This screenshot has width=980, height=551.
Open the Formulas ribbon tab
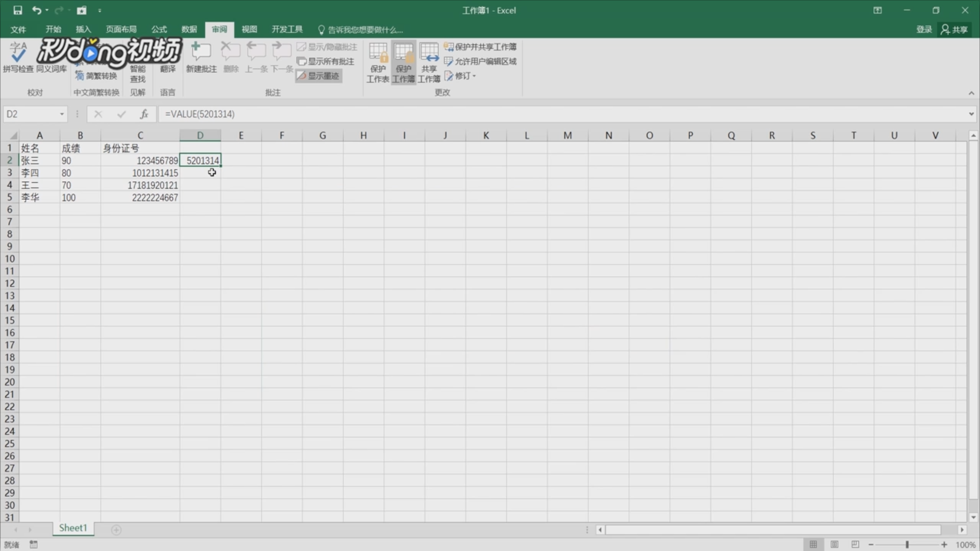point(159,30)
